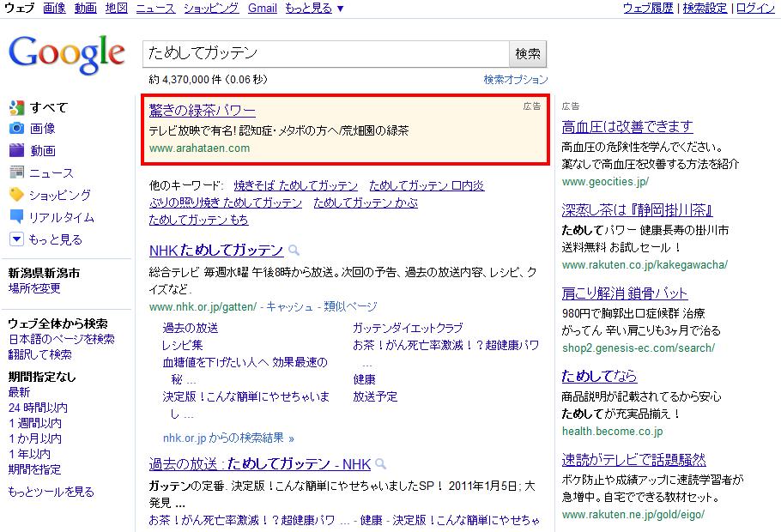Click the price tag icon beside ショッピング
This screenshot has width=781, height=532.
coord(16,194)
